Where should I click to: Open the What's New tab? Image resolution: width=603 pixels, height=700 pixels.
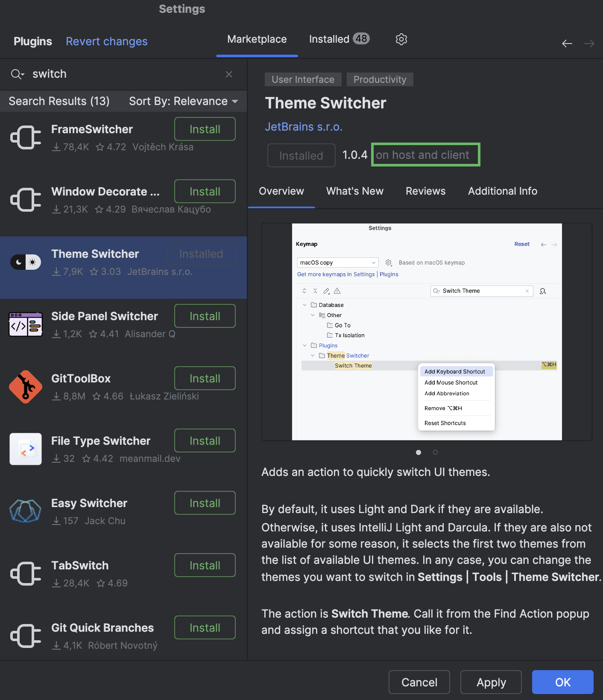tap(355, 191)
